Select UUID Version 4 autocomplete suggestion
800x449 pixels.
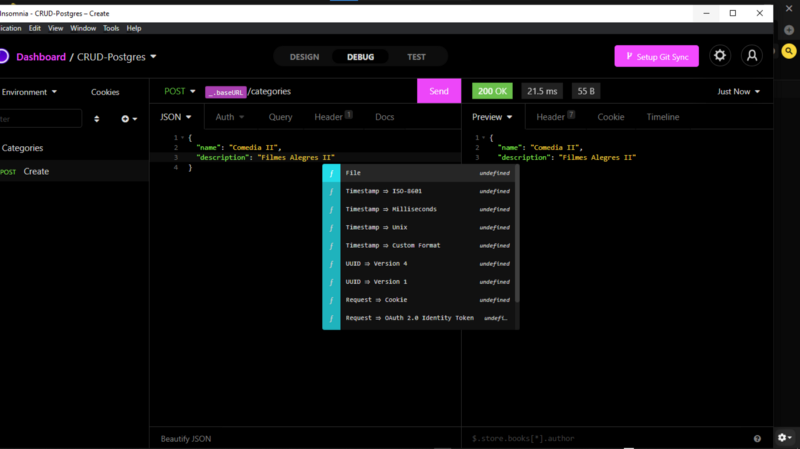click(x=420, y=264)
